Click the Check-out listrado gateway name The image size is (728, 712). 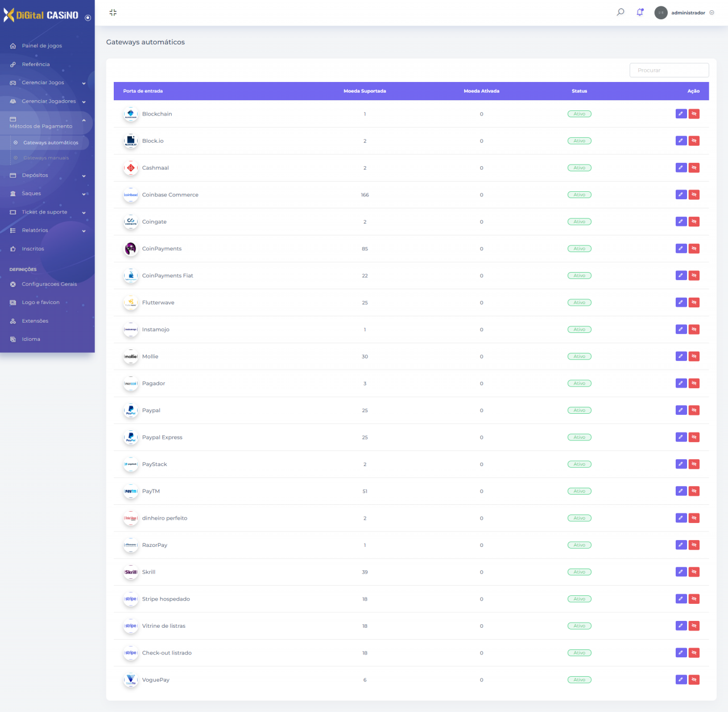(x=167, y=653)
